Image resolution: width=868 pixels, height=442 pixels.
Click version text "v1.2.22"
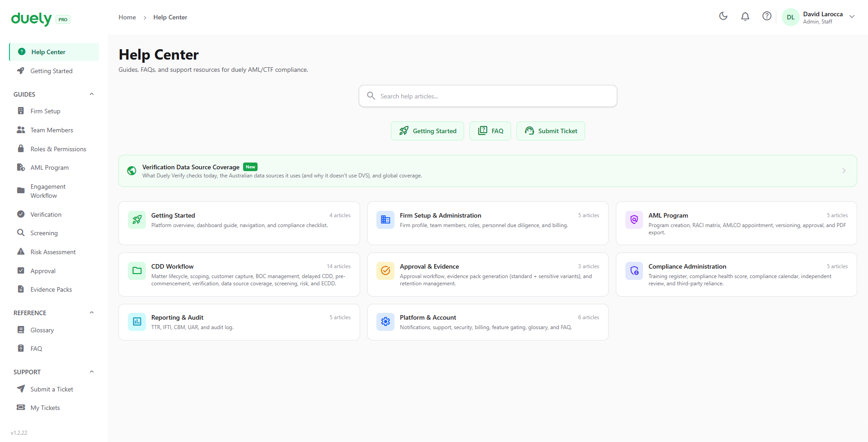19,433
